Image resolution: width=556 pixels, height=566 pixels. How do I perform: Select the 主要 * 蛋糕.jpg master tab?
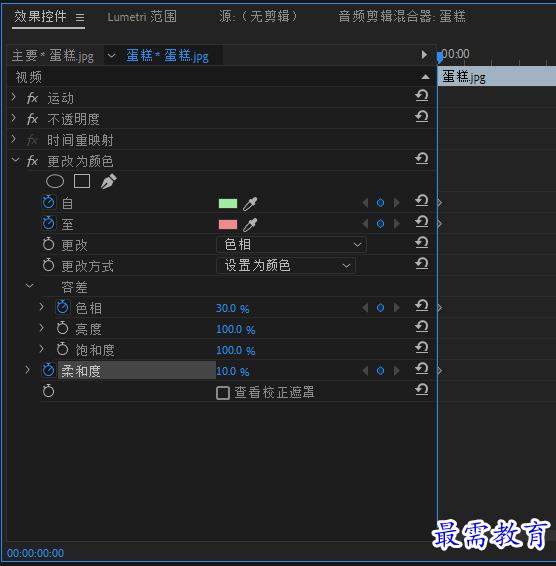coord(53,56)
